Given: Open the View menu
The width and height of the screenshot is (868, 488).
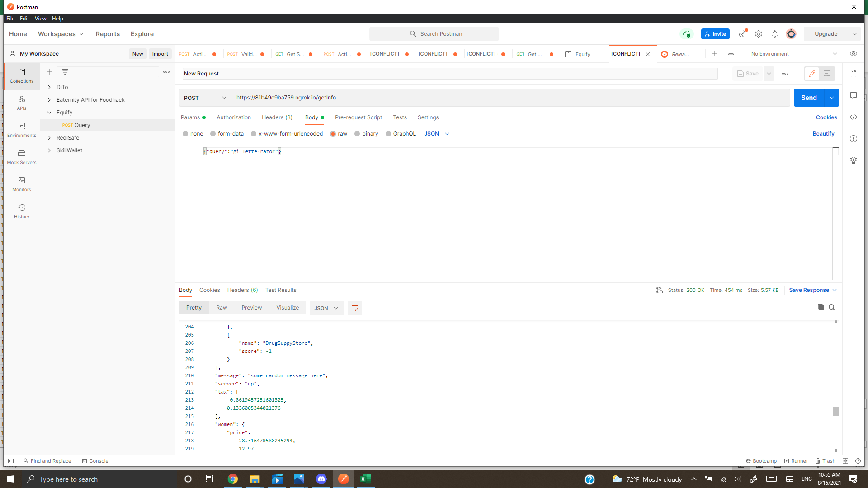Looking at the screenshot, I should point(40,19).
